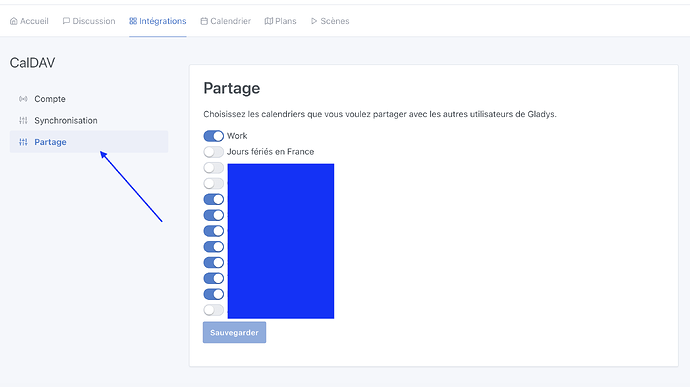
Task: Click the Choisissez les calendriers description text
Action: click(380, 114)
